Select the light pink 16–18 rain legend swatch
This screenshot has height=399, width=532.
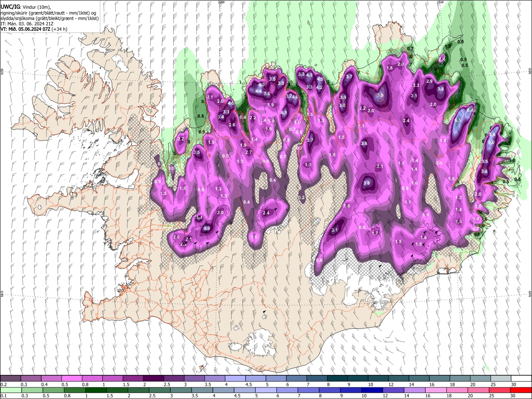pos(436,390)
